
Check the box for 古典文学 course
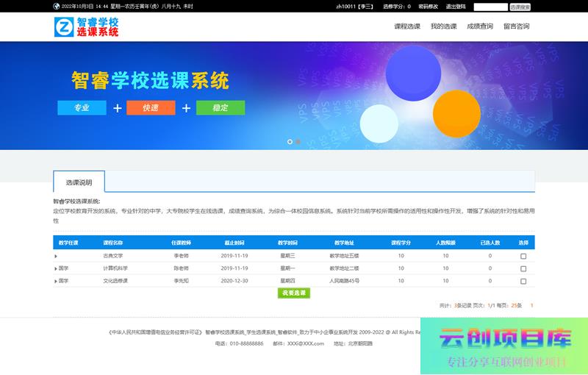523,257
